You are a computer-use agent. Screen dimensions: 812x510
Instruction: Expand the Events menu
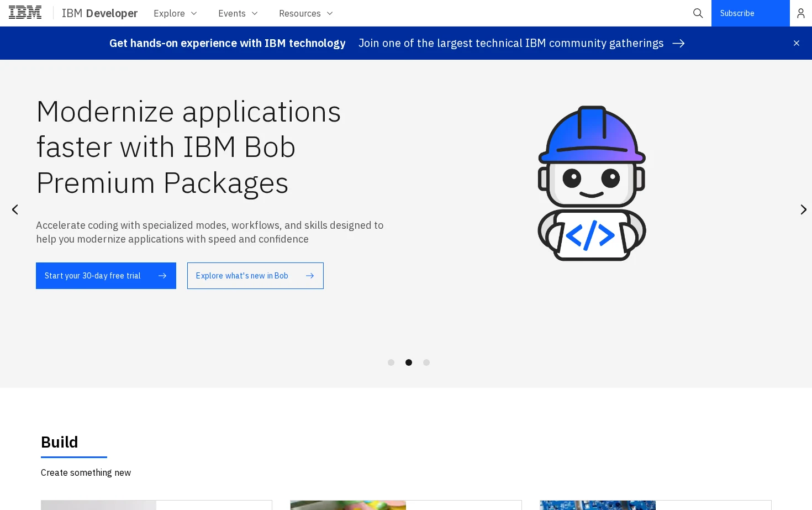238,13
